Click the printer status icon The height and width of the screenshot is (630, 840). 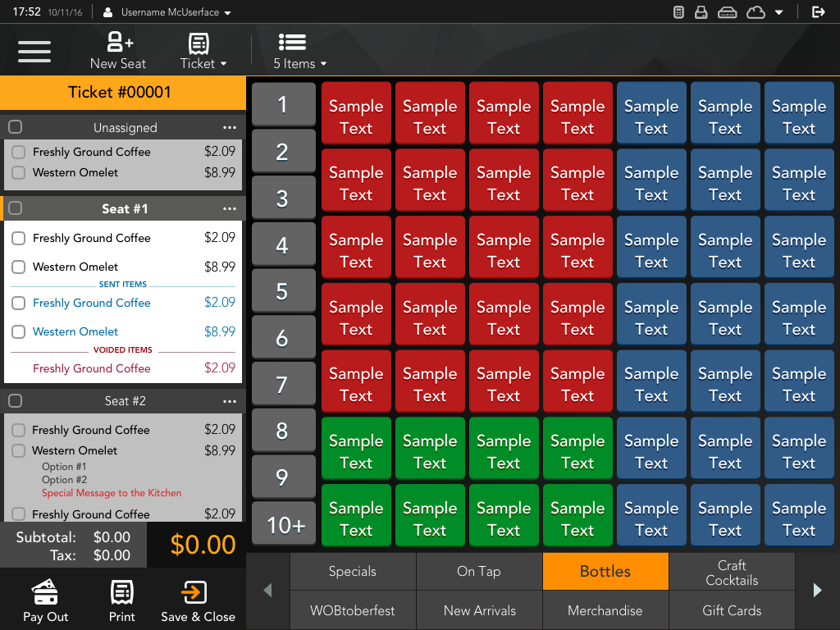point(701,11)
